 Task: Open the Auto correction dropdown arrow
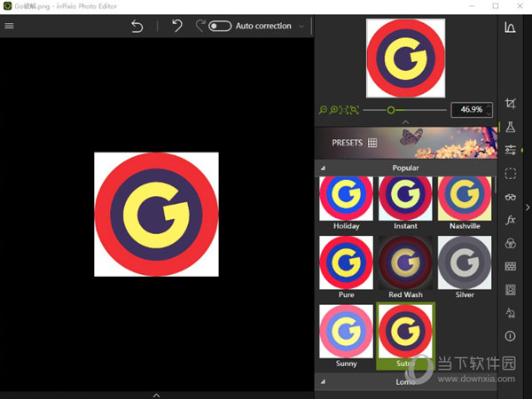(301, 27)
